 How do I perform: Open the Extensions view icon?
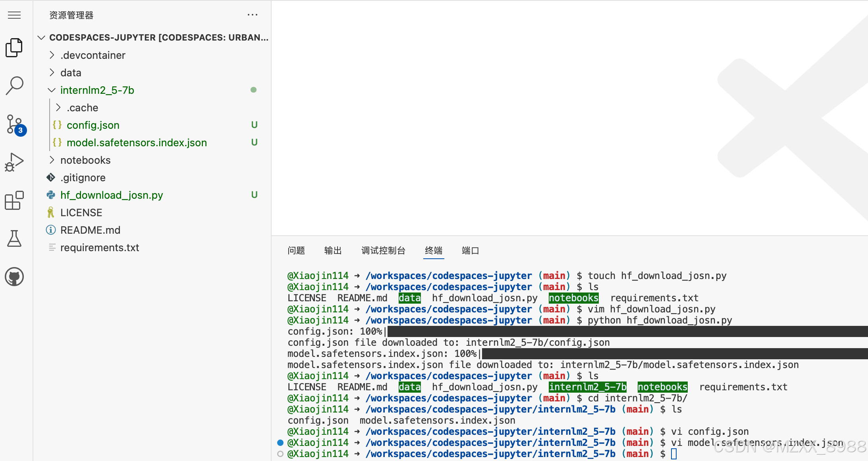click(x=14, y=200)
